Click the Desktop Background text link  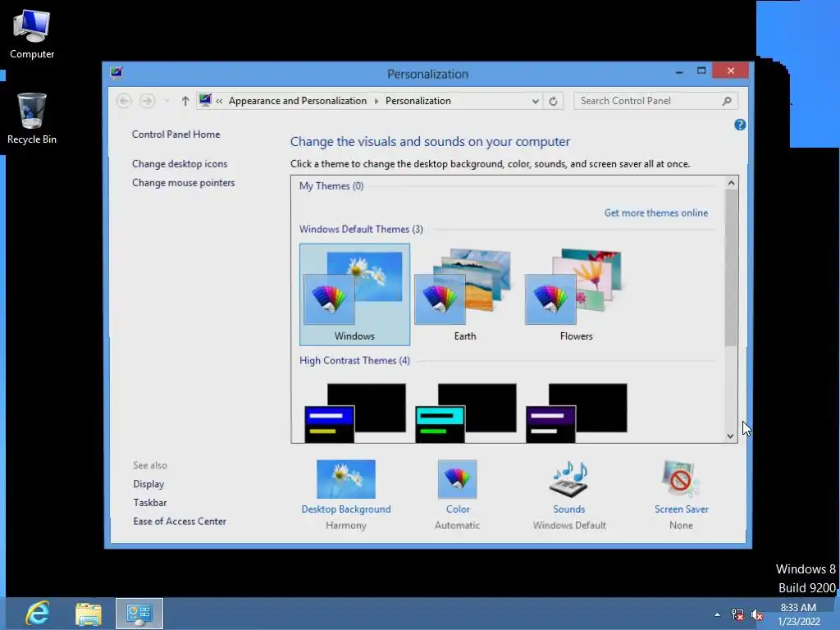click(346, 509)
